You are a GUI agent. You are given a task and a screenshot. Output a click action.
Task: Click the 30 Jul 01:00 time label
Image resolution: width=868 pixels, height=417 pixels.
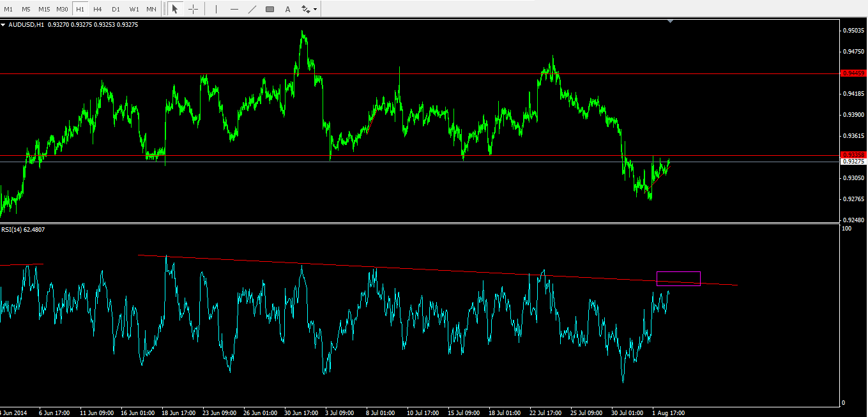point(628,413)
